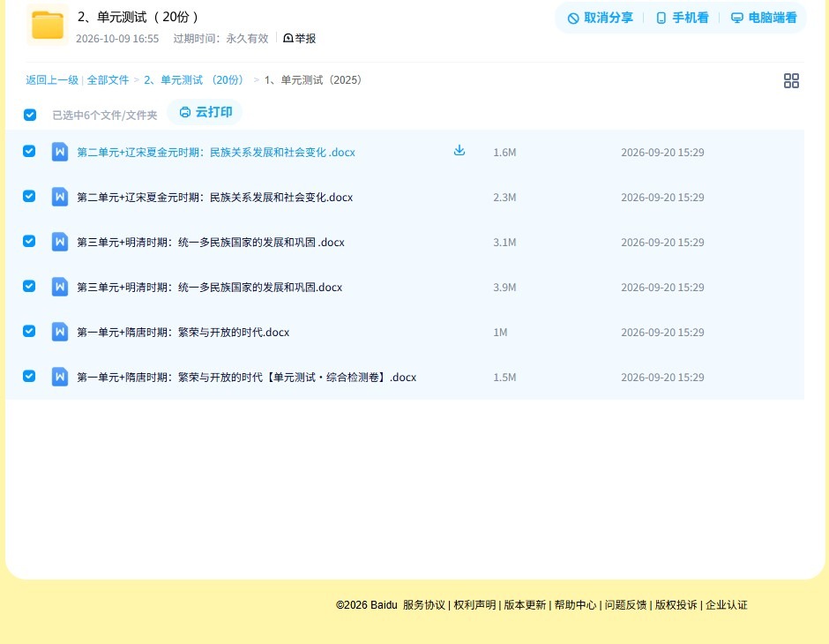Click the yellow folder icon at top
The image size is (829, 644).
pos(48,25)
